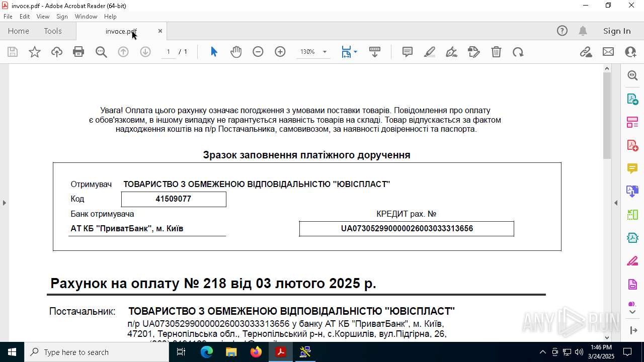Open the Compress PDF tool in right pane
The image size is (644, 362).
click(x=632, y=238)
